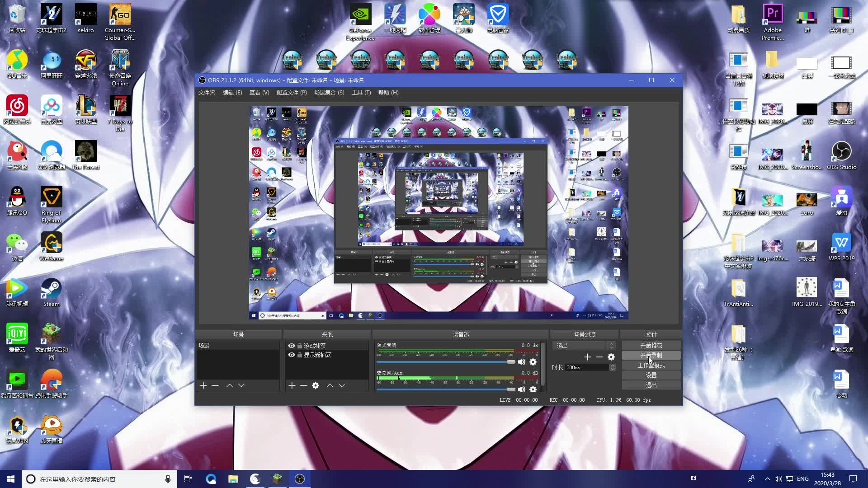Open 腾讯QQ desktop shortcut

pyautogui.click(x=17, y=201)
